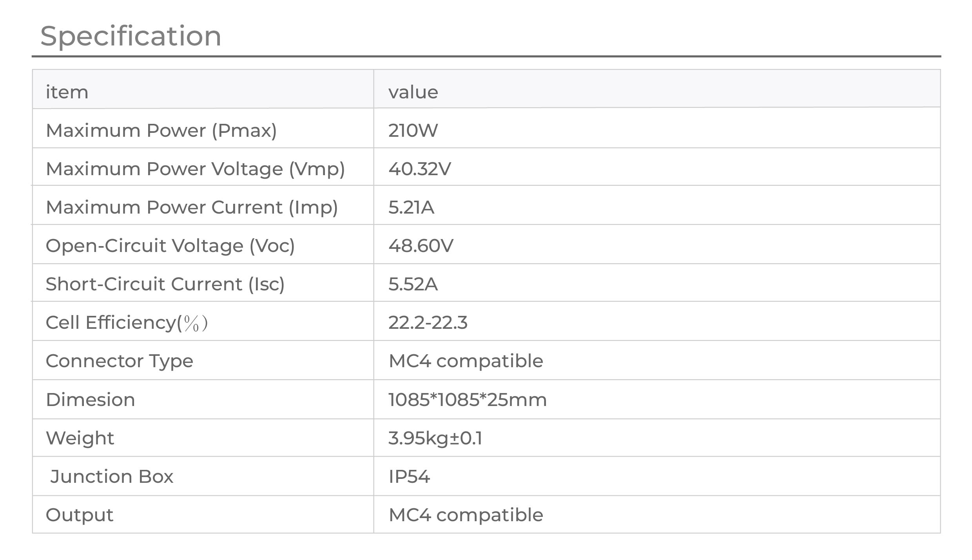Viewport: 972px width, 560px height.
Task: Select the 5.21A value
Action: click(411, 207)
